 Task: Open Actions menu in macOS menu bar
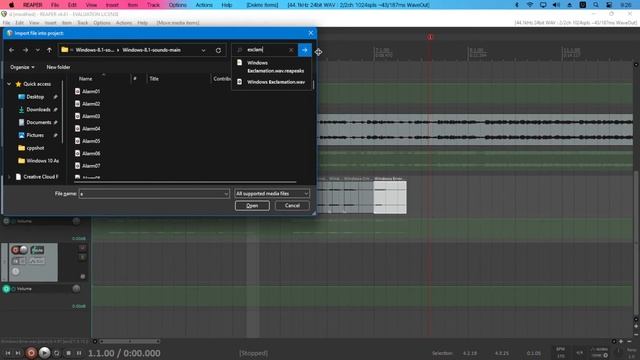pos(204,5)
